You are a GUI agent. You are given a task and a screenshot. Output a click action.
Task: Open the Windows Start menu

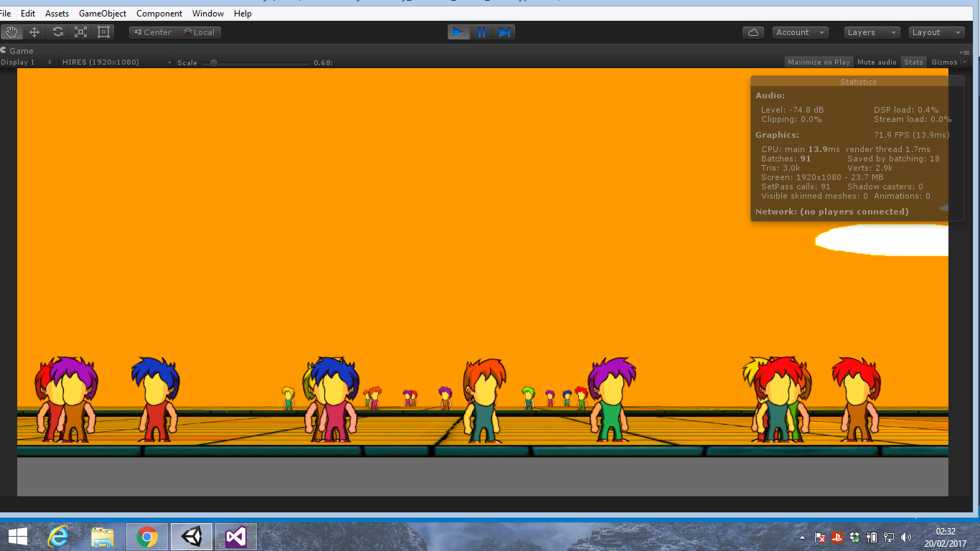click(17, 537)
